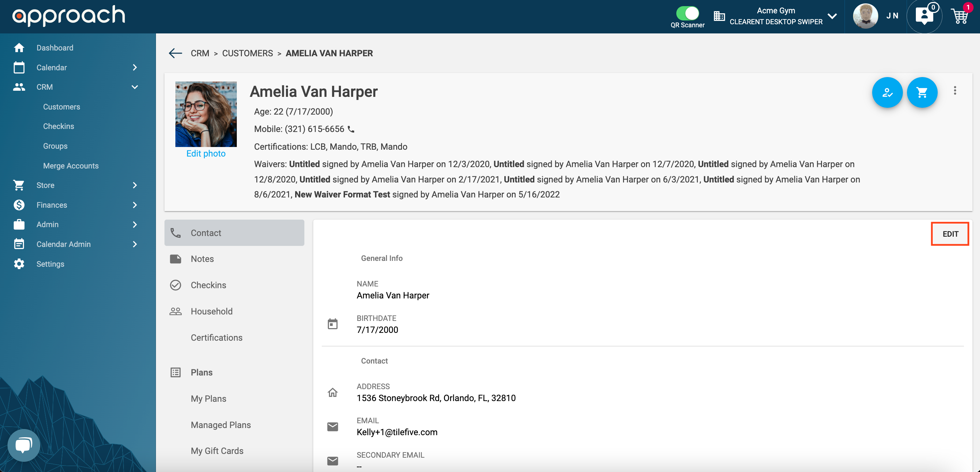Select the Certifications tab
Image resolution: width=980 pixels, height=472 pixels.
tap(234, 338)
